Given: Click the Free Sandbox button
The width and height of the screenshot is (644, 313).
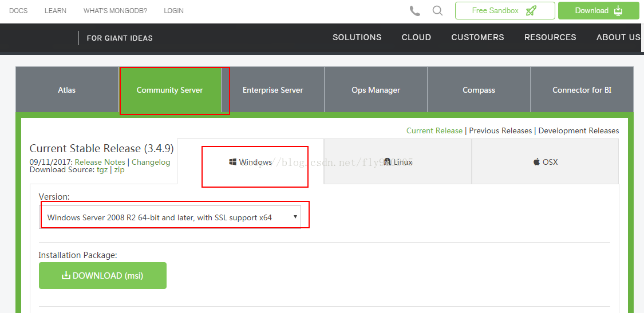Looking at the screenshot, I should (505, 11).
